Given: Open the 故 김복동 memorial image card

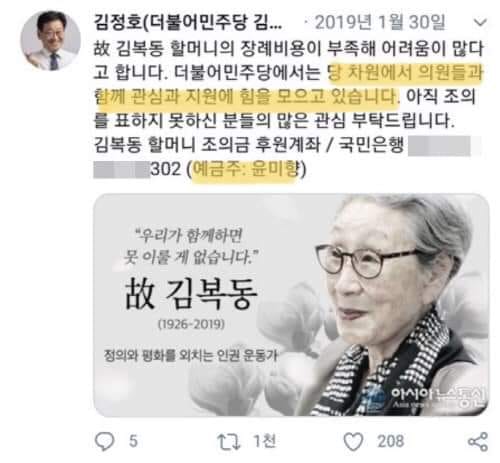Looking at the screenshot, I should coord(291,305).
